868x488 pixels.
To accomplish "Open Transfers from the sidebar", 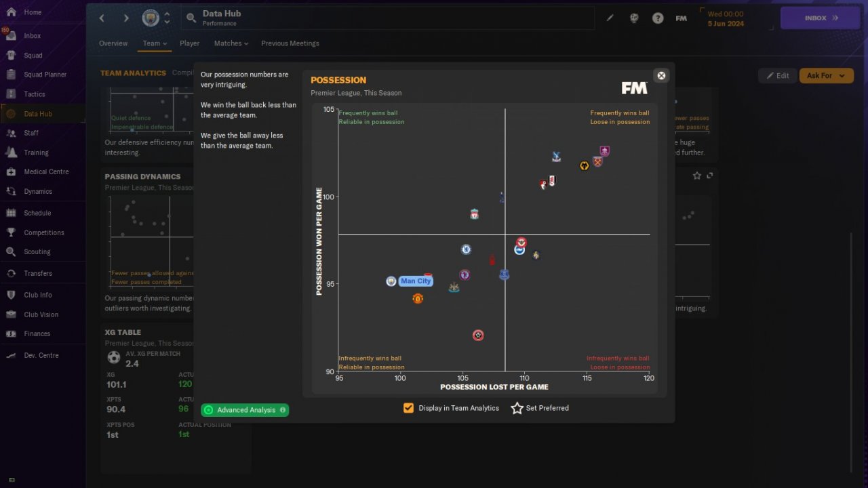I will tap(37, 273).
